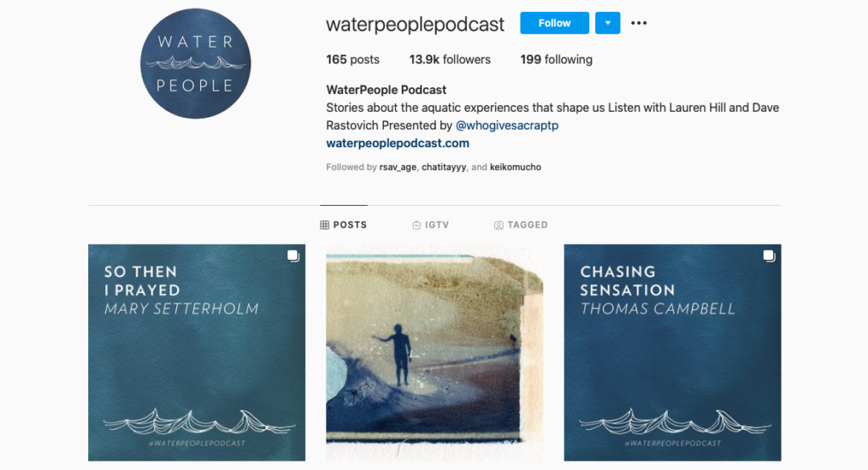Open follower rsav_age's profile
The image size is (868, 470).
tap(398, 167)
